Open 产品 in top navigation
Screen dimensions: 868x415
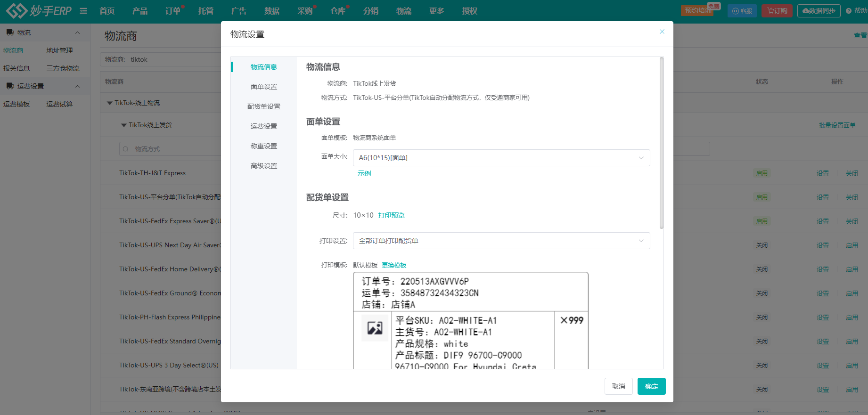pos(140,11)
